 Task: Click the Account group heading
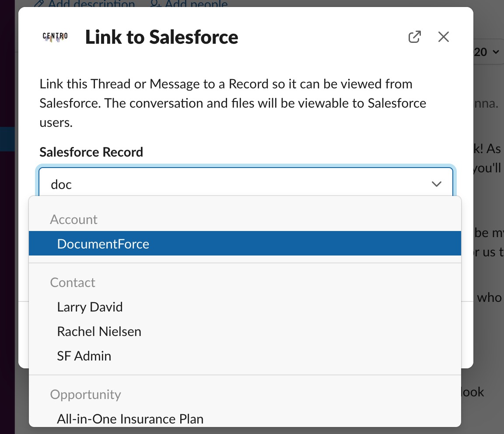coord(73,219)
